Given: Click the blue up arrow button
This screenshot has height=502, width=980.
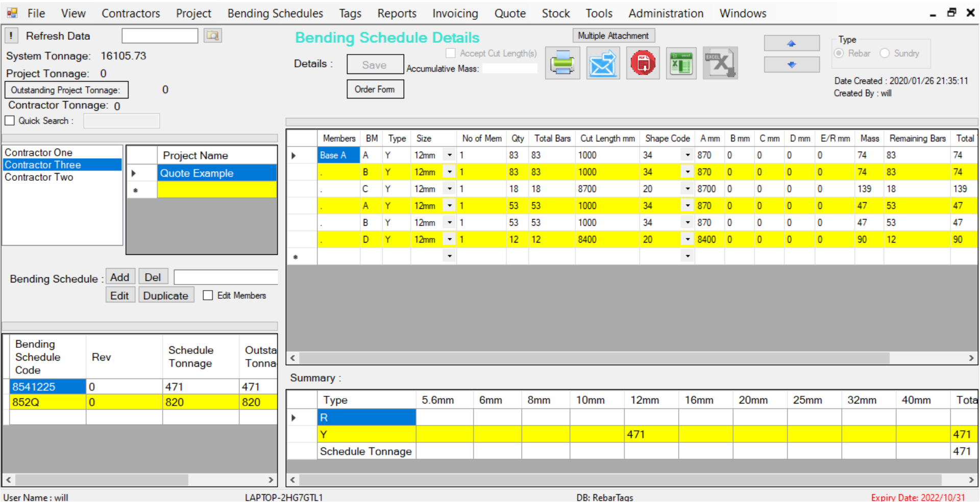Looking at the screenshot, I should [x=791, y=43].
